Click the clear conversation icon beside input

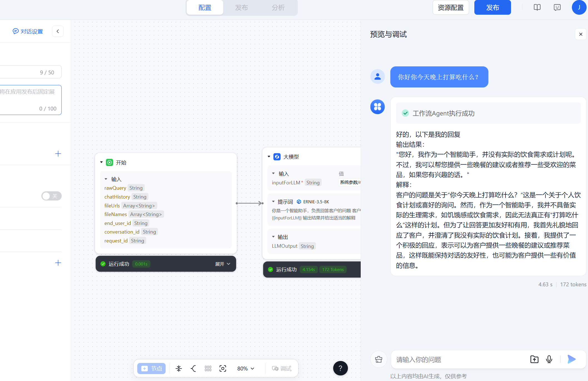pos(378,359)
